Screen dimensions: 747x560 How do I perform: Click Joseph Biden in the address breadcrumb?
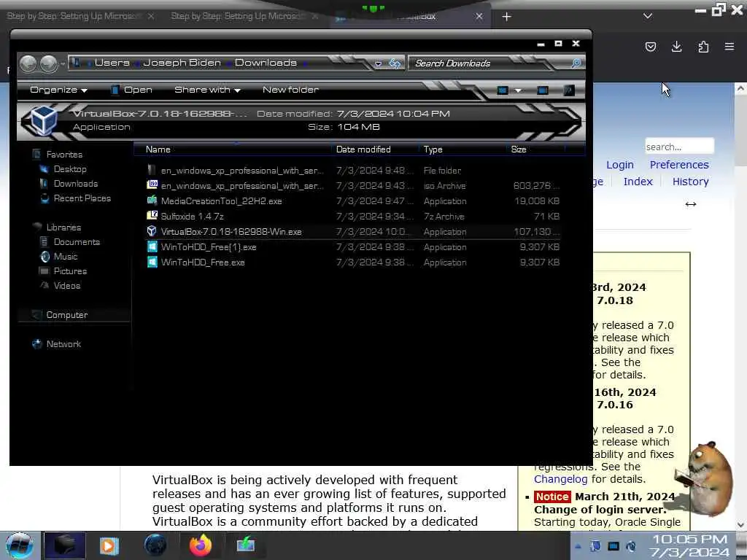click(182, 63)
